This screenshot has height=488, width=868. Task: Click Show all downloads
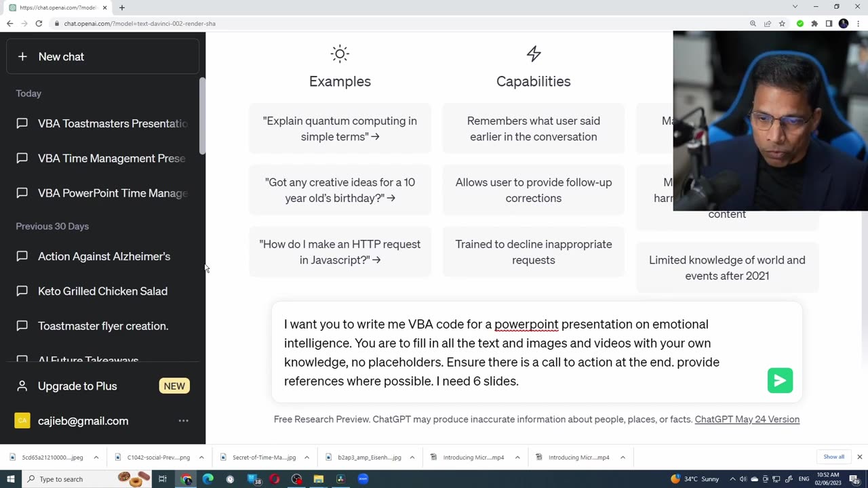[833, 457]
